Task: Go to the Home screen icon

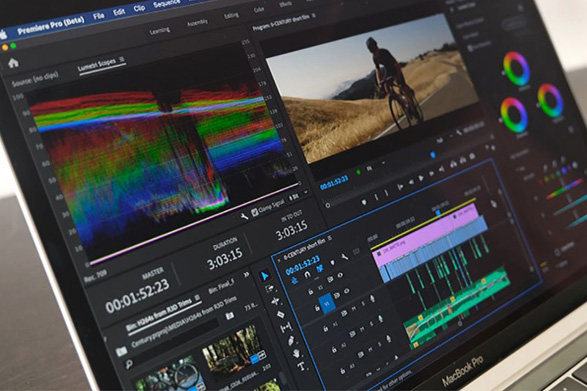Action: 13,63
